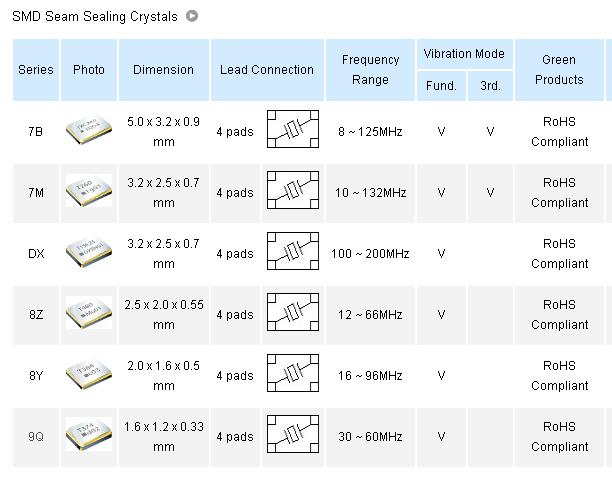
Task: Click the 7M lead connection diagram
Action: click(293, 192)
